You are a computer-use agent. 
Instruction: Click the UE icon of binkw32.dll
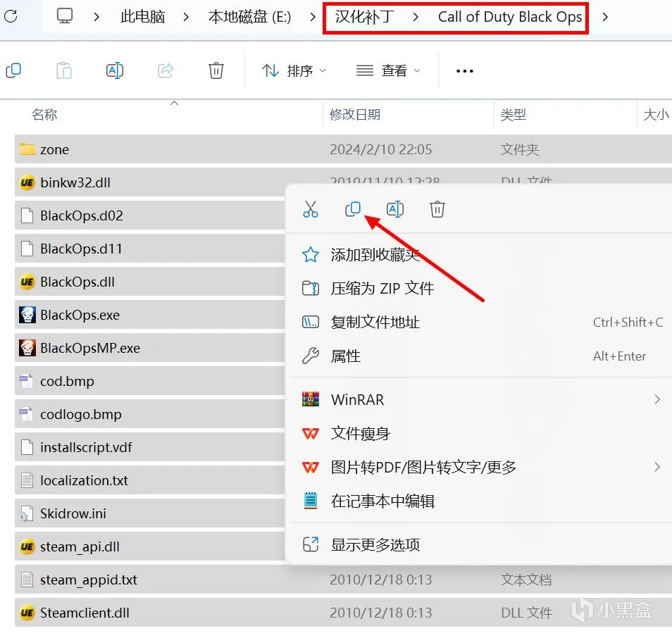27,182
